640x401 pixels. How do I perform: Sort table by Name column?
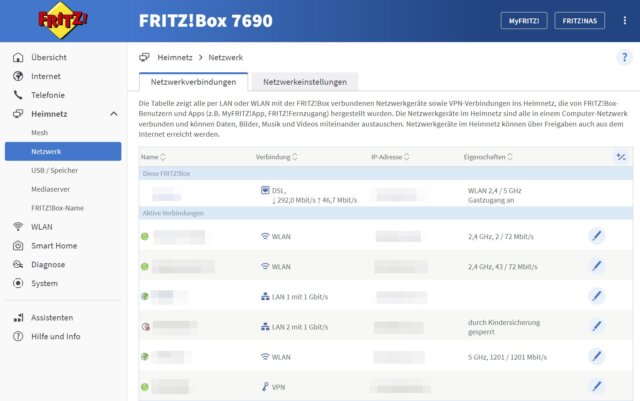pos(153,157)
